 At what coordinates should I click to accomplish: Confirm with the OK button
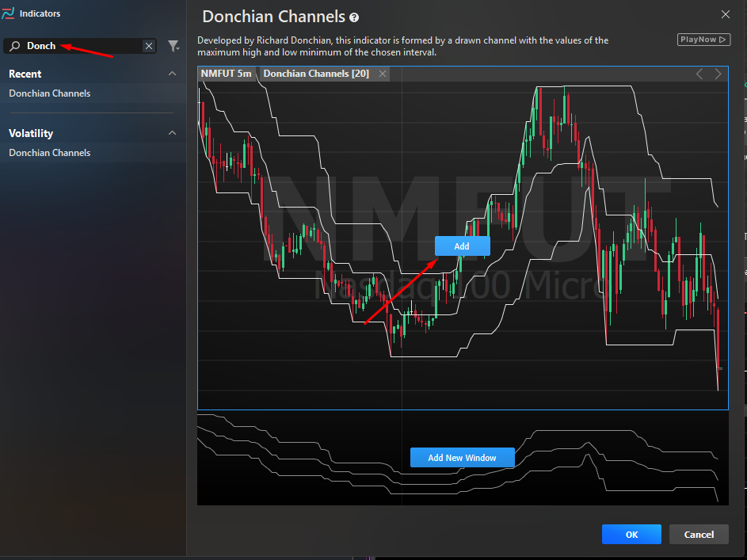631,535
